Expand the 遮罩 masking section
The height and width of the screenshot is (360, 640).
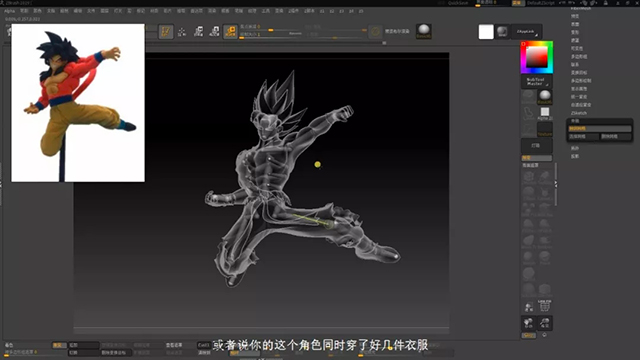click(575, 40)
